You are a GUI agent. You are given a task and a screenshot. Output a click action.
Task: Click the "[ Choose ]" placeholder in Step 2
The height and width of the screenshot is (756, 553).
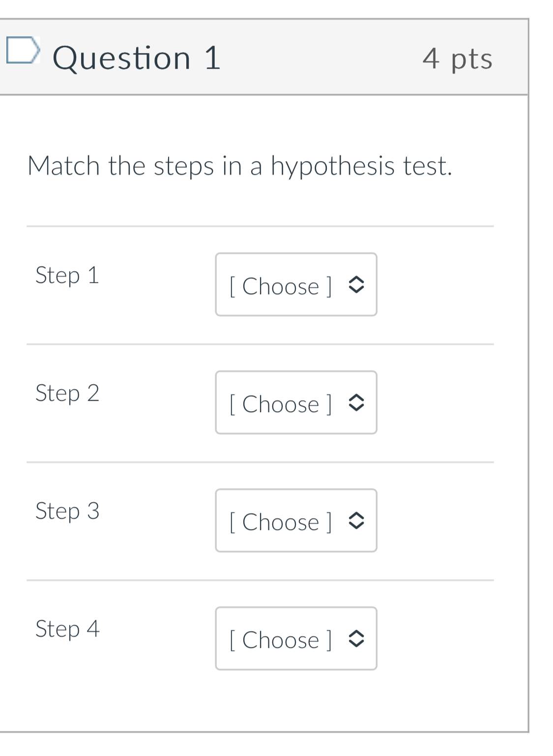[x=281, y=404]
